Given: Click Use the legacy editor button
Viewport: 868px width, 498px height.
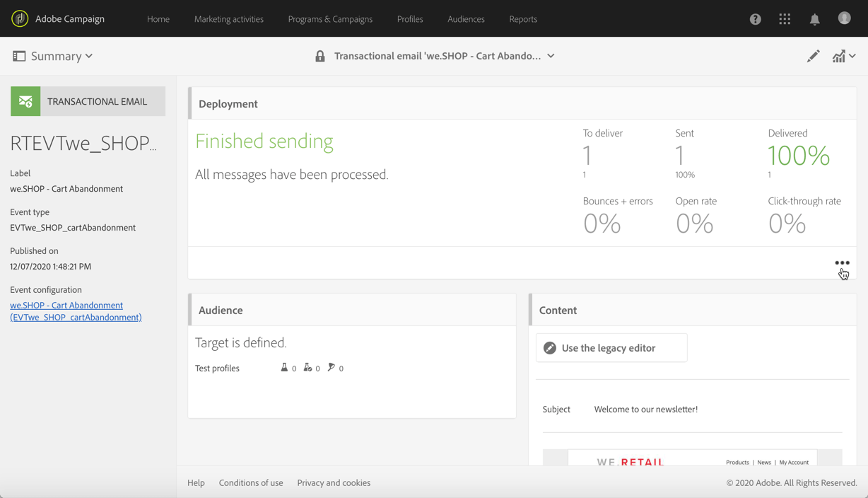Looking at the screenshot, I should [611, 348].
